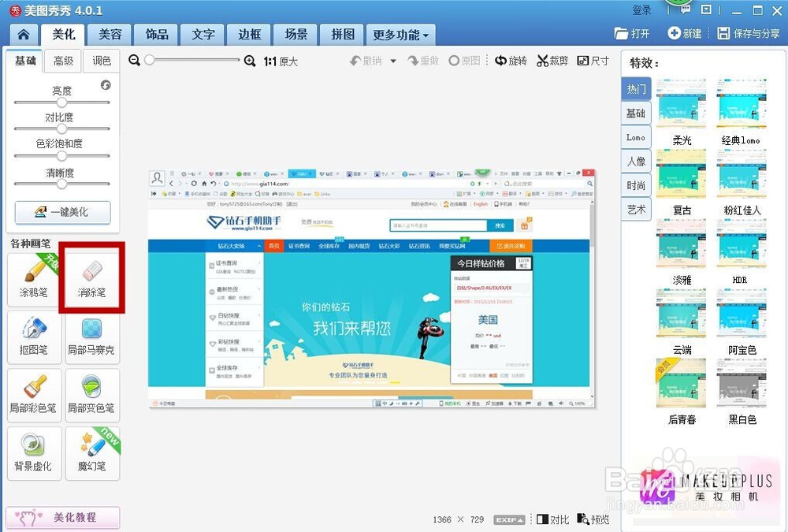Select the 基础 basic adjustments tab
The width and height of the screenshot is (788, 532).
coord(25,61)
